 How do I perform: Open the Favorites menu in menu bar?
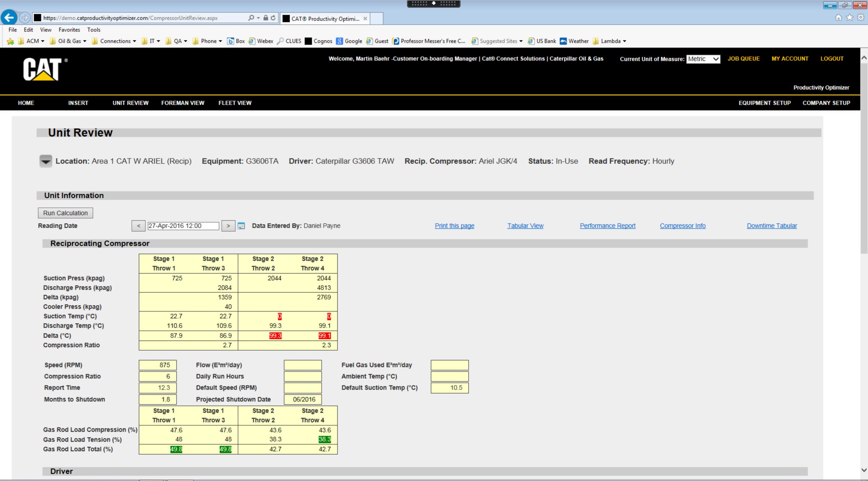(x=69, y=30)
